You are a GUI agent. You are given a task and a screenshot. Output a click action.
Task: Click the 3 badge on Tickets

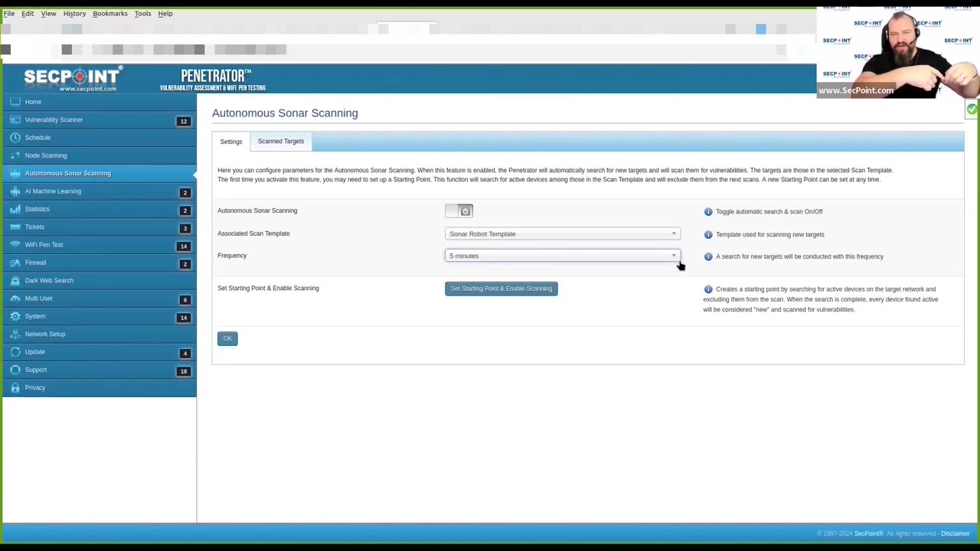point(185,228)
